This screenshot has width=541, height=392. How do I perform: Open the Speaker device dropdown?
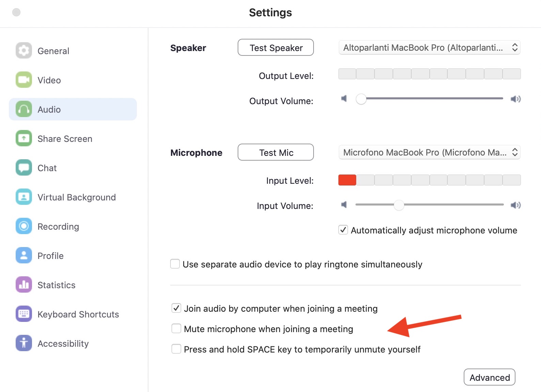(429, 48)
